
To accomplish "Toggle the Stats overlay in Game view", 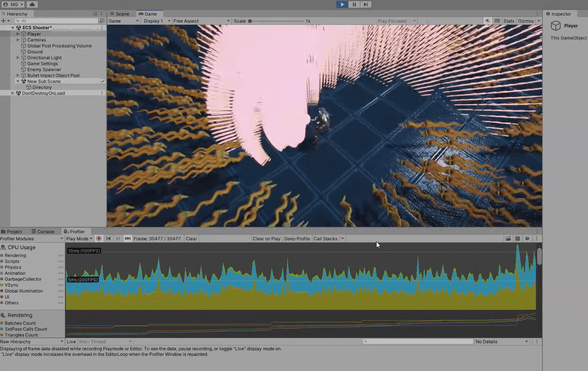I will (x=509, y=21).
